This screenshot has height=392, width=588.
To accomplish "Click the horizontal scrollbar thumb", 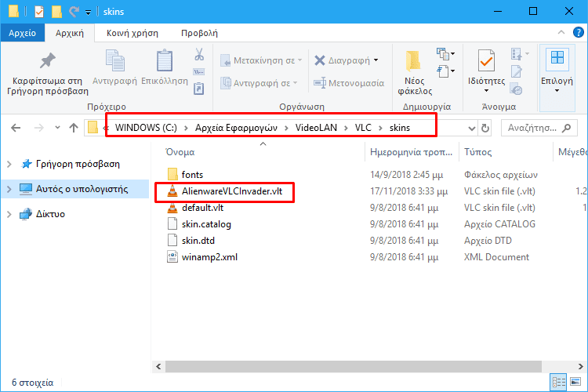I will [354, 366].
